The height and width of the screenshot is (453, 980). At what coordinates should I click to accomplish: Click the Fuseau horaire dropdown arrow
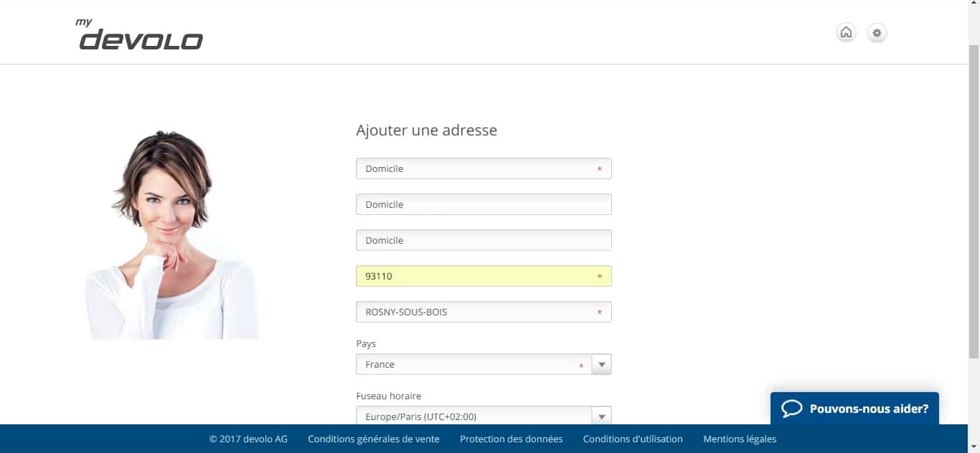(x=602, y=416)
